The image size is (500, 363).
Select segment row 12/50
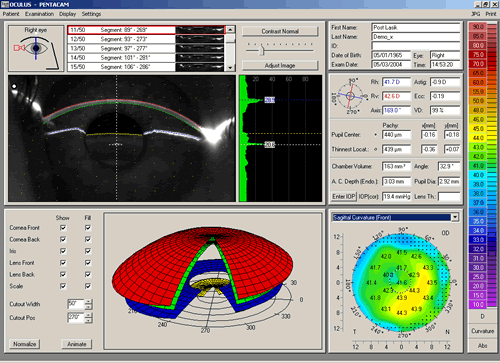146,39
